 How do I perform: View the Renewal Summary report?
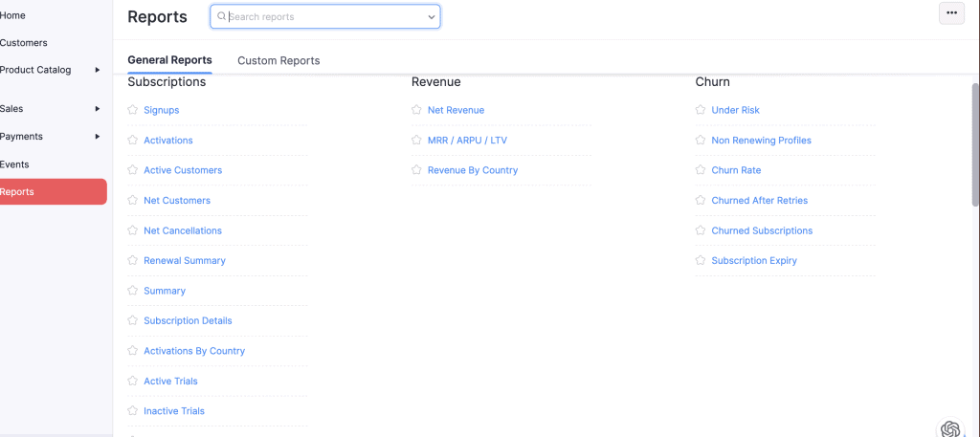click(185, 260)
